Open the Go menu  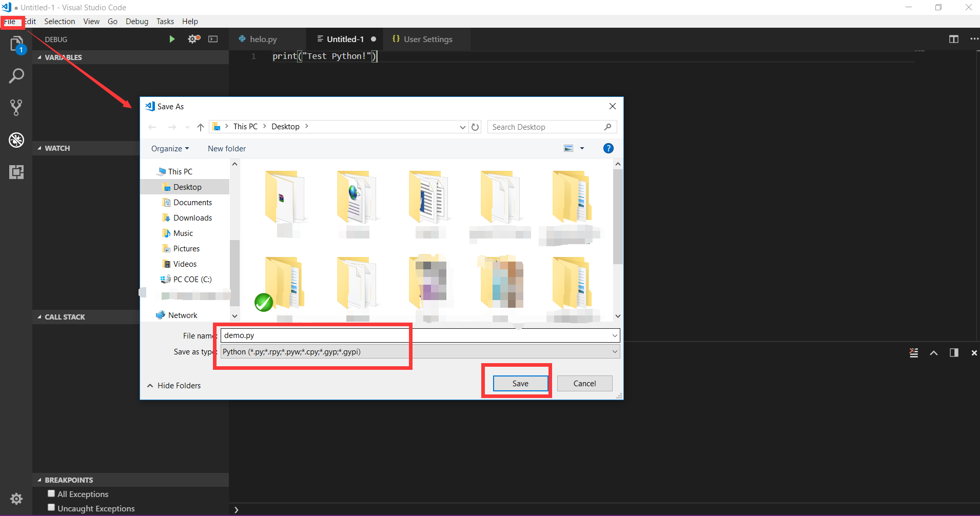click(112, 22)
